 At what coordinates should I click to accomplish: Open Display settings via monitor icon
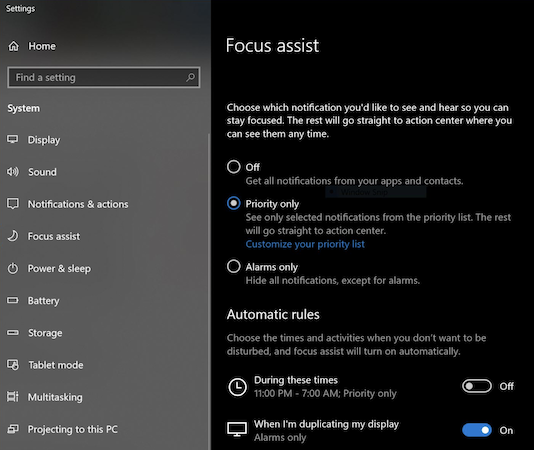(x=13, y=139)
